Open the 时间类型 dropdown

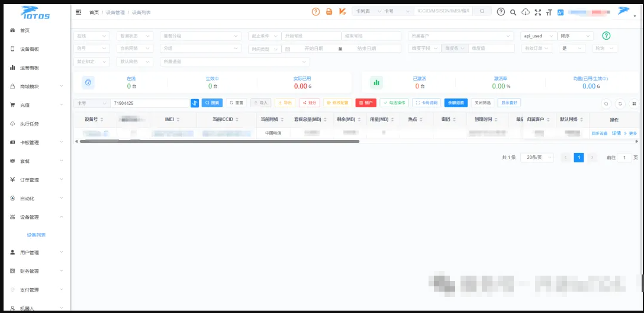coord(265,49)
